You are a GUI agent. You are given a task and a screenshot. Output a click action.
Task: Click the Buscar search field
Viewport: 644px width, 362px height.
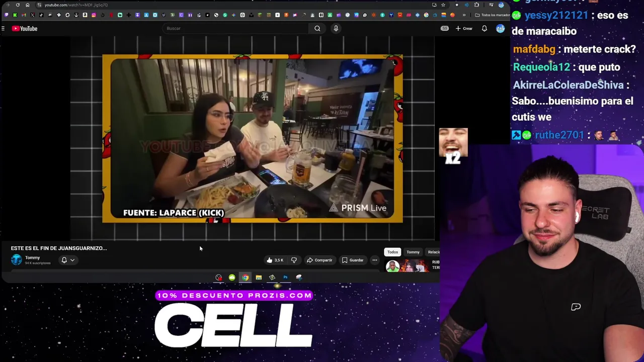click(235, 28)
